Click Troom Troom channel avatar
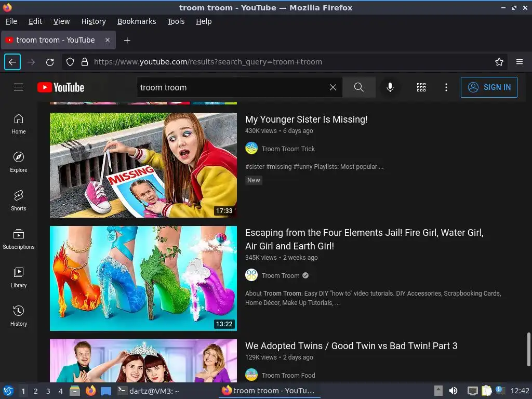The width and height of the screenshot is (532, 399). pos(251,275)
